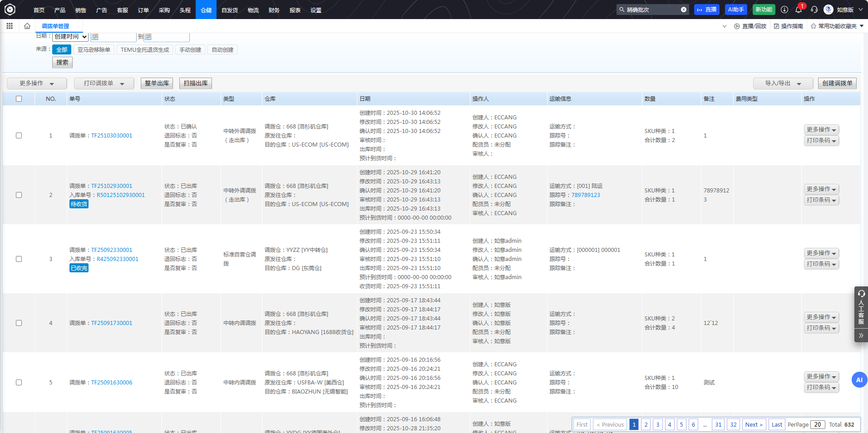
Task: Open the 仓储 top menu
Action: pos(206,10)
